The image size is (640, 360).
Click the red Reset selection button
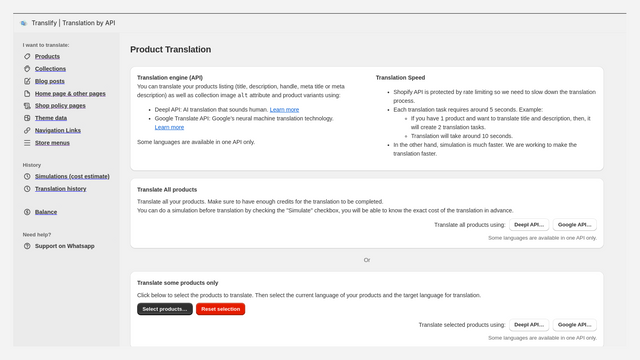click(220, 309)
